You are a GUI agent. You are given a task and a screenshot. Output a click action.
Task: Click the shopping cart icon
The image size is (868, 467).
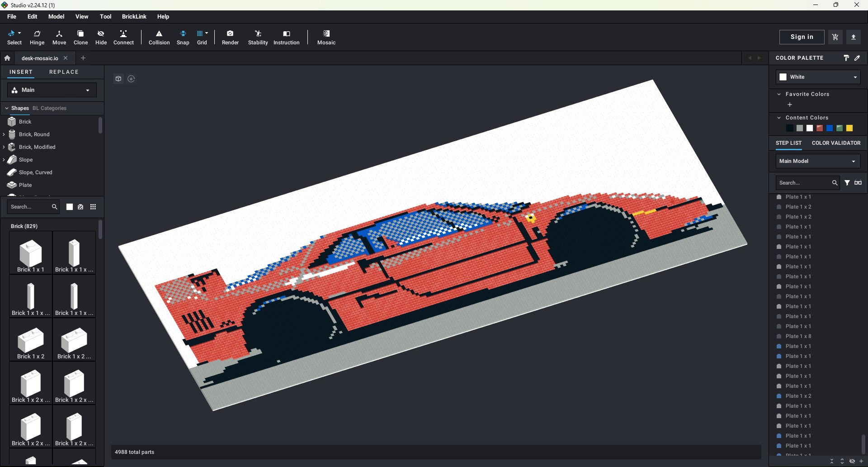(x=835, y=37)
